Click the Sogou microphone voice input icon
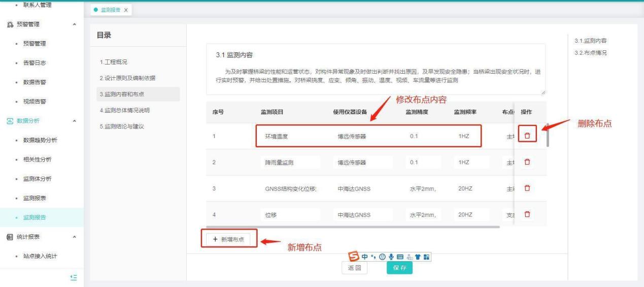The height and width of the screenshot is (287, 644). click(x=391, y=257)
